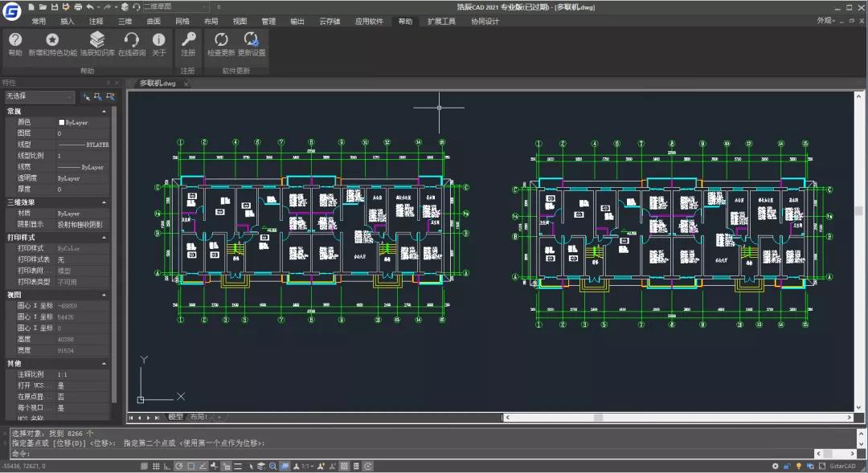The width and height of the screenshot is (868, 473).
Task: Open the 帮助 help icon in ribbon
Action: point(15,44)
